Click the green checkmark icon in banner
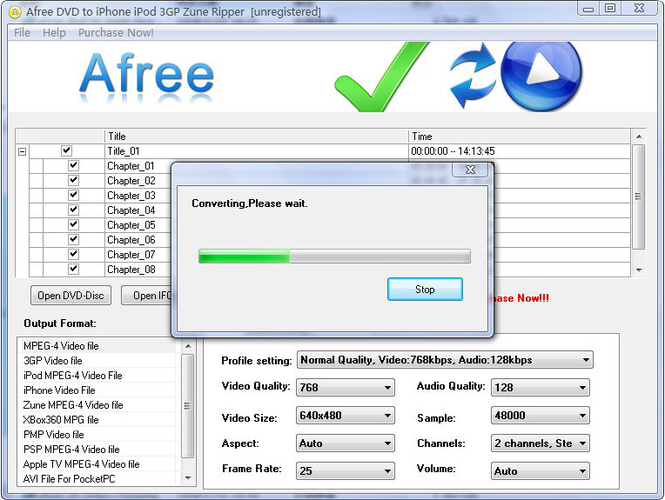The width and height of the screenshot is (665, 500). (x=380, y=77)
